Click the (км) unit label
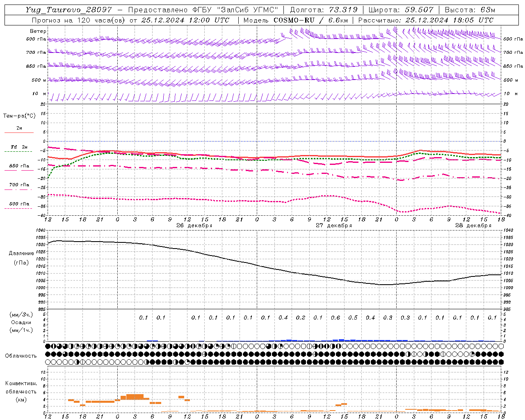Screen dimensions: 525x420 point(21,399)
